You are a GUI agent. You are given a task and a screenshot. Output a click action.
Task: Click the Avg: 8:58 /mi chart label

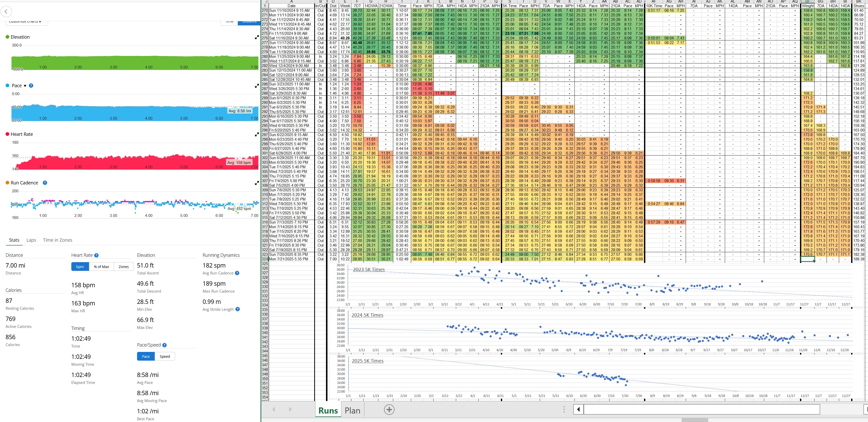pos(240,111)
